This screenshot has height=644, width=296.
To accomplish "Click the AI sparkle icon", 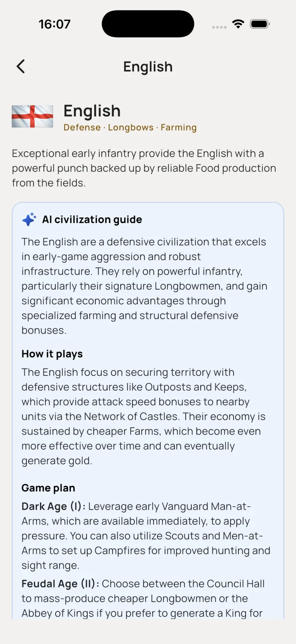I will (x=29, y=219).
